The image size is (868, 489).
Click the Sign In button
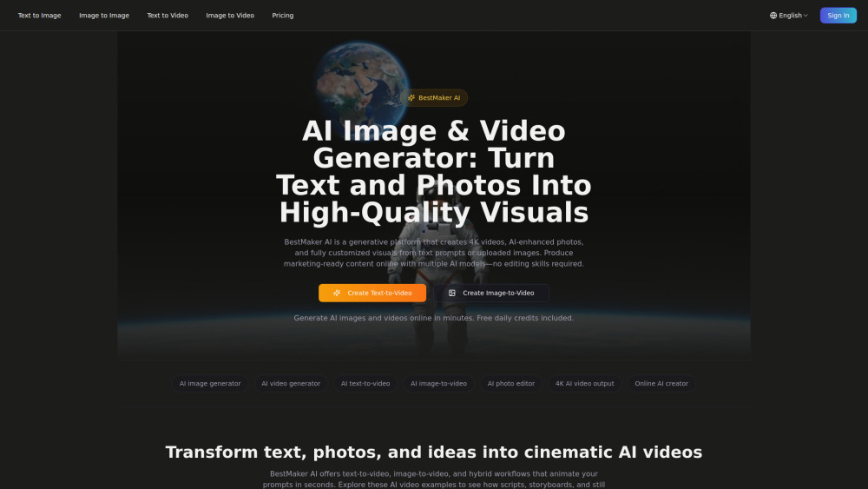coord(838,16)
